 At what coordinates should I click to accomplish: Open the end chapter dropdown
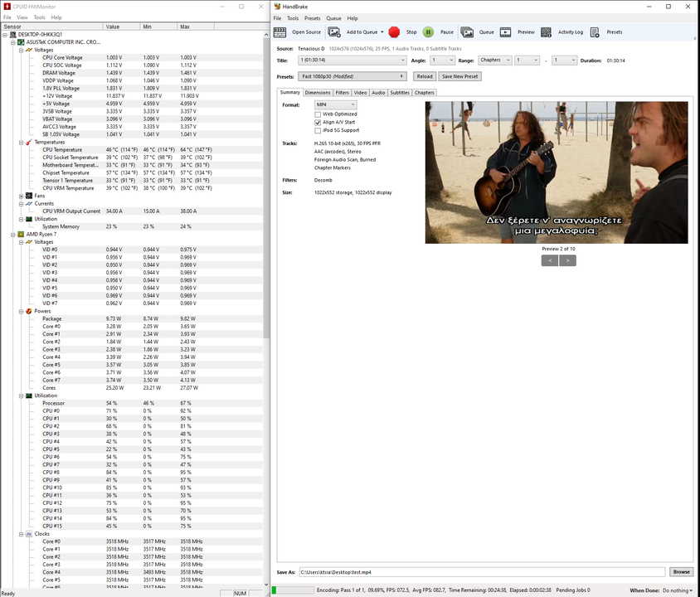click(x=564, y=61)
